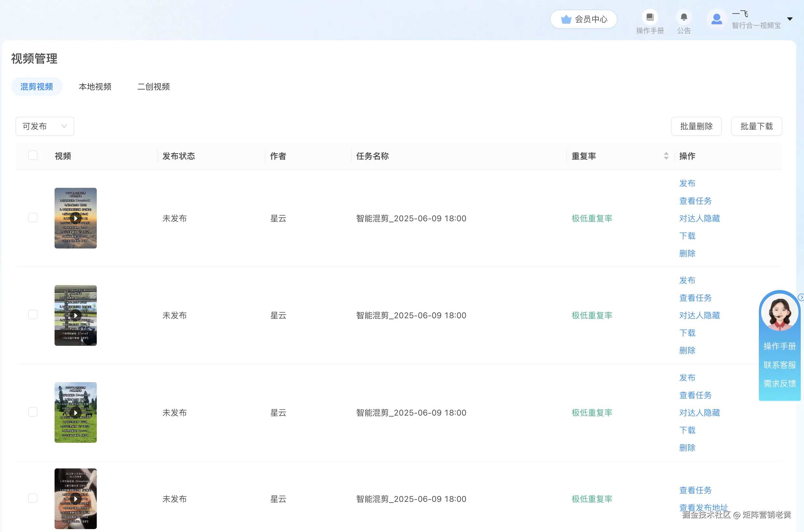
Task: Open the 可发布 filter dropdown
Action: 44,126
